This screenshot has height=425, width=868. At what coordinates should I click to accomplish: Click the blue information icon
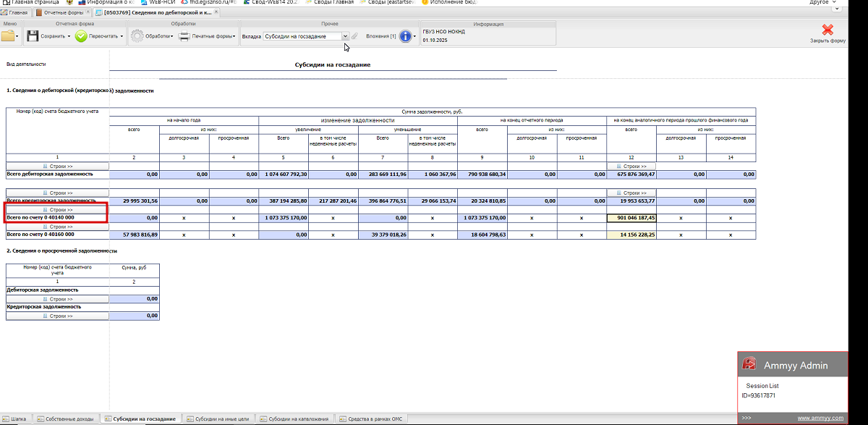(x=406, y=36)
